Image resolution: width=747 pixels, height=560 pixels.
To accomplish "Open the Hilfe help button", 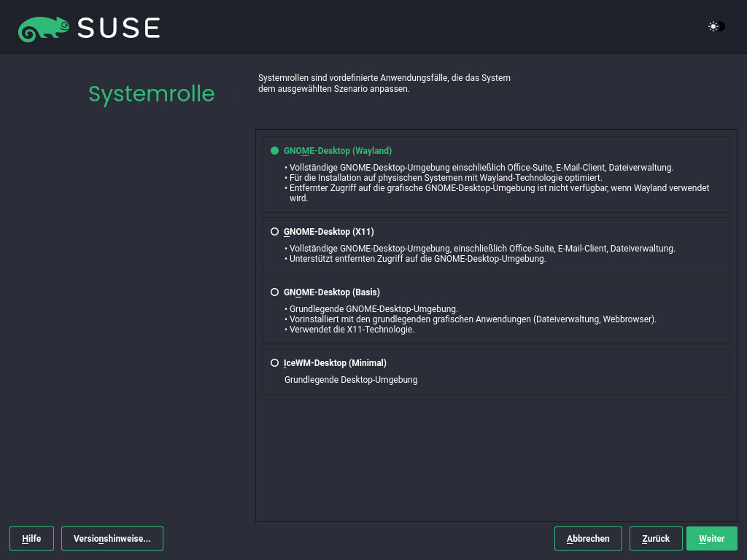I will point(31,539).
